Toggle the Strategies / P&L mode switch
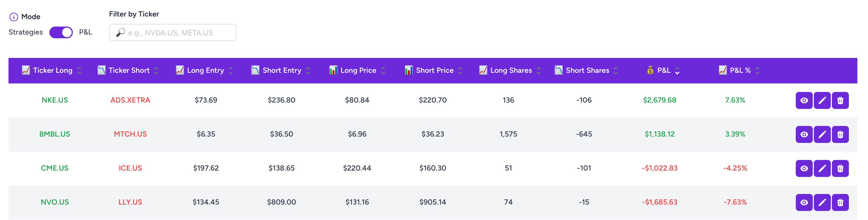This screenshot has width=868, height=220. (61, 32)
